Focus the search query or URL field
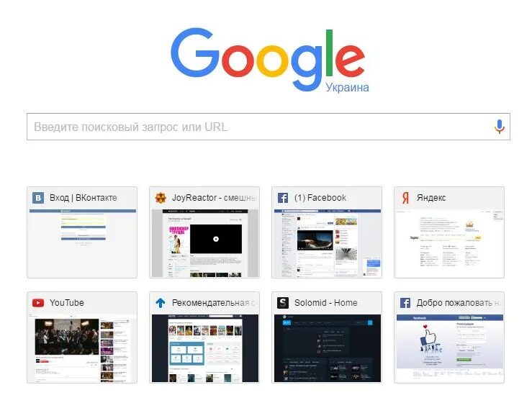This screenshot has height=408, width=532. [x=269, y=127]
